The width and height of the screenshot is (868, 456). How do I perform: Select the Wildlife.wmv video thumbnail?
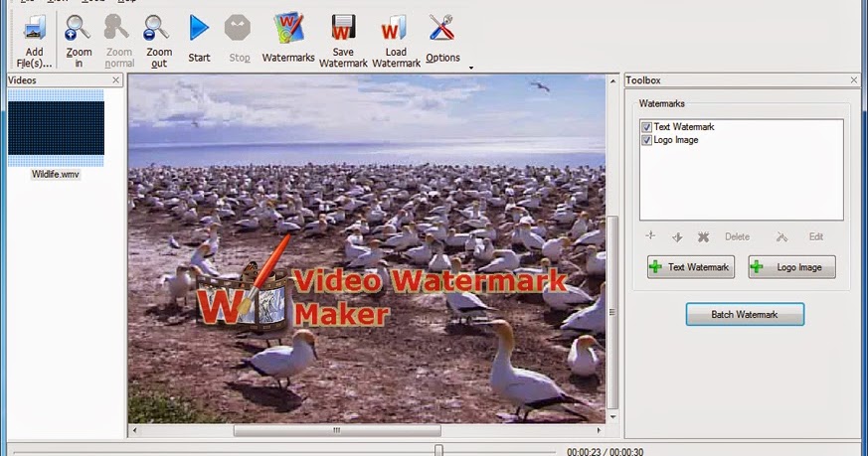click(x=56, y=128)
